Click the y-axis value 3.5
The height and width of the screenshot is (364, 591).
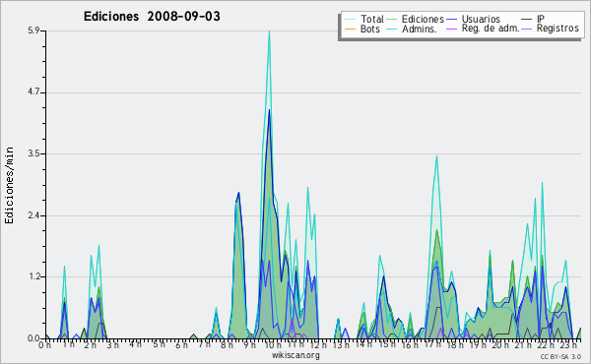click(x=33, y=153)
